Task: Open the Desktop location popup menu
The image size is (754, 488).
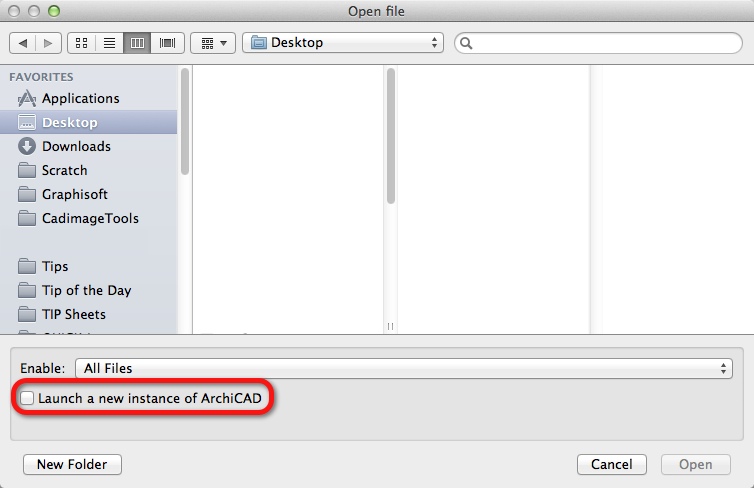Action: click(x=343, y=43)
